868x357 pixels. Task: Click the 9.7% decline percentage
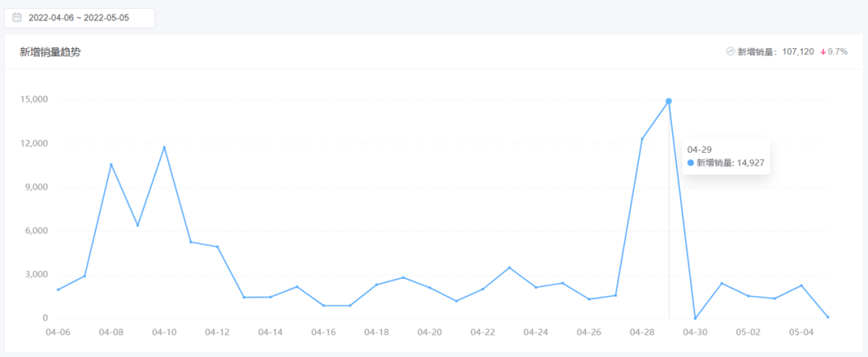click(838, 51)
